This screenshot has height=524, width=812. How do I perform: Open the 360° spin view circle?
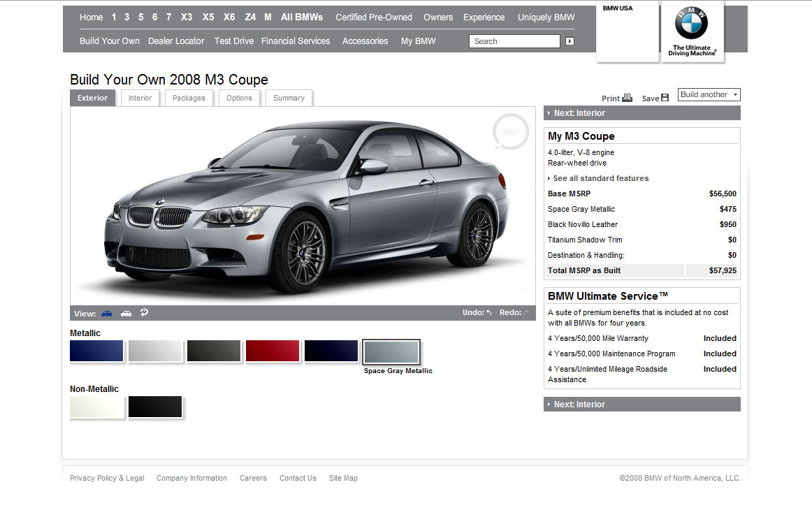[x=511, y=132]
